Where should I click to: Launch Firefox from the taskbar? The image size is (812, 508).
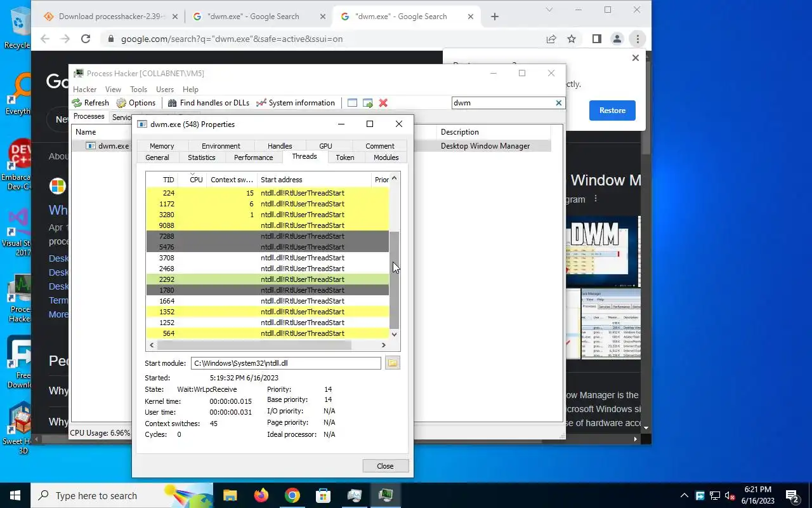click(x=261, y=495)
